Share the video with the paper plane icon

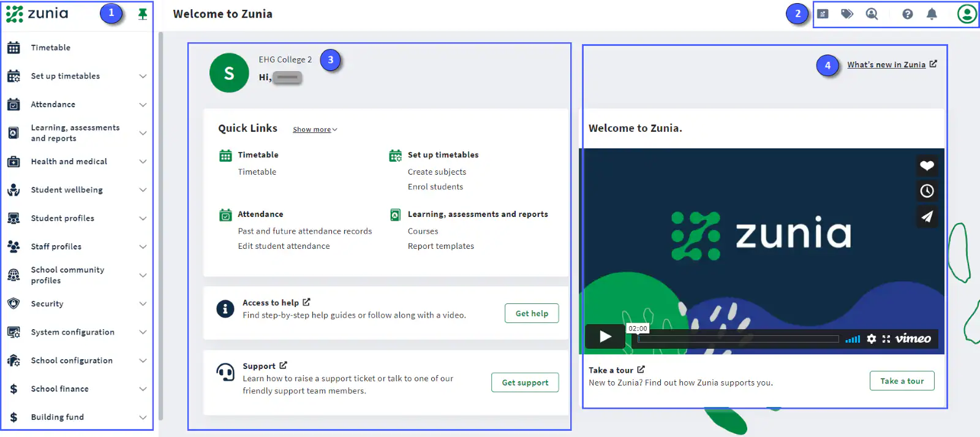(927, 216)
